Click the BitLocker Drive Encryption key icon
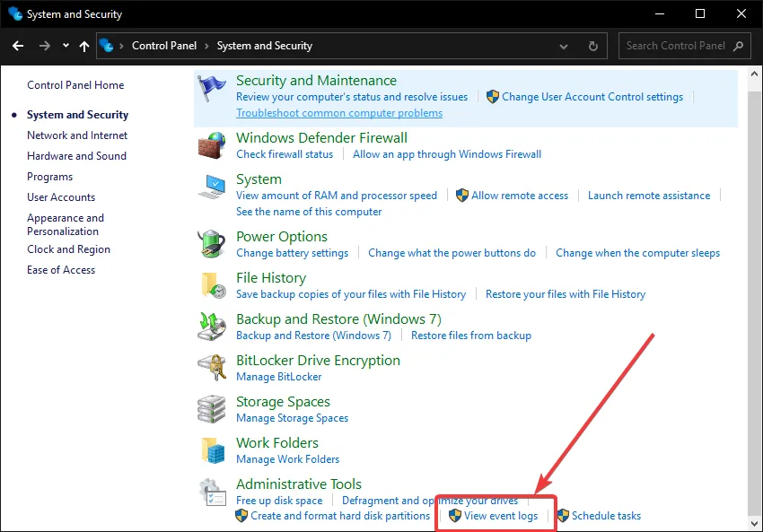The height and width of the screenshot is (532, 763). pos(212,368)
